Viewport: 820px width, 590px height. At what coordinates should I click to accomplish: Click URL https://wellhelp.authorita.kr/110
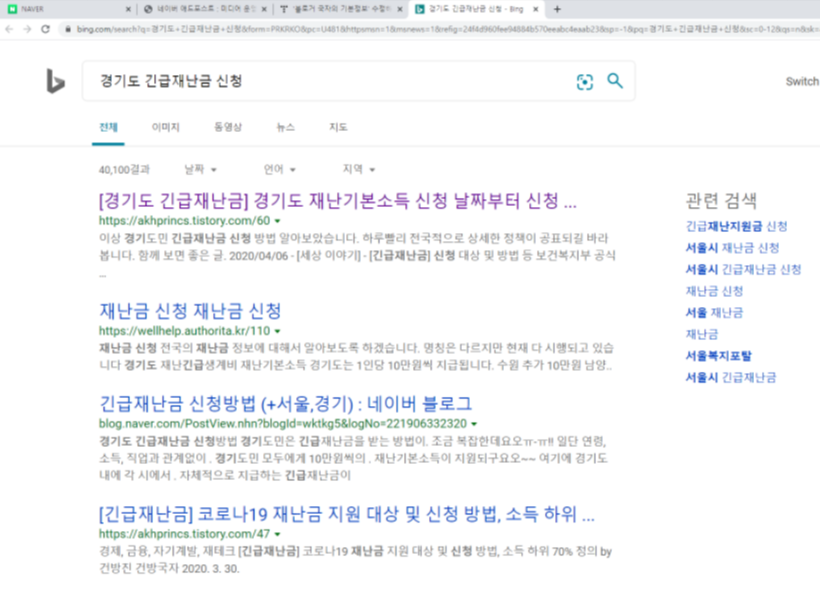185,331
